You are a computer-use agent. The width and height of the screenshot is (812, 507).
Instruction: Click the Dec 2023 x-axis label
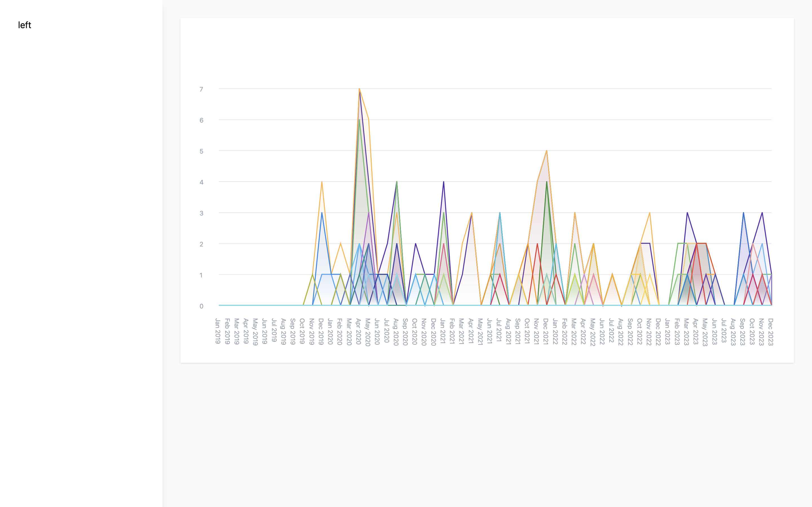[770, 332]
